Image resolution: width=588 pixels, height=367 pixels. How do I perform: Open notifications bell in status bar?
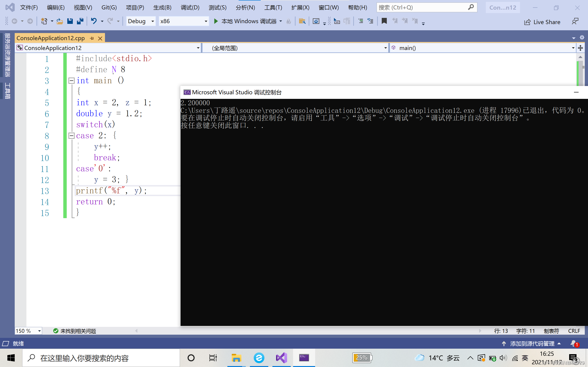574,344
